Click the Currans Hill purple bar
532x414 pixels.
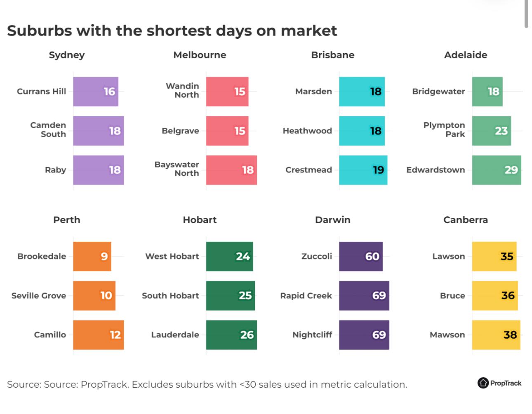(x=96, y=91)
